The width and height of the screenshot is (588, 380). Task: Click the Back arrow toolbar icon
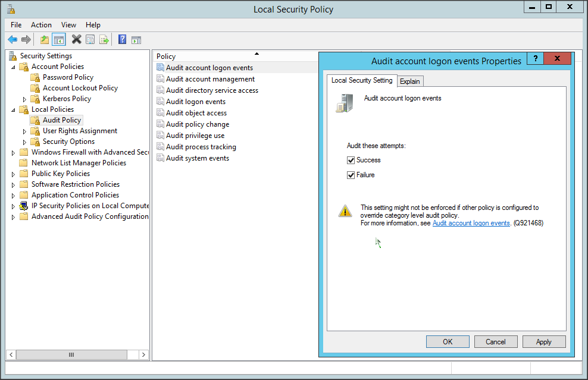(x=12, y=40)
